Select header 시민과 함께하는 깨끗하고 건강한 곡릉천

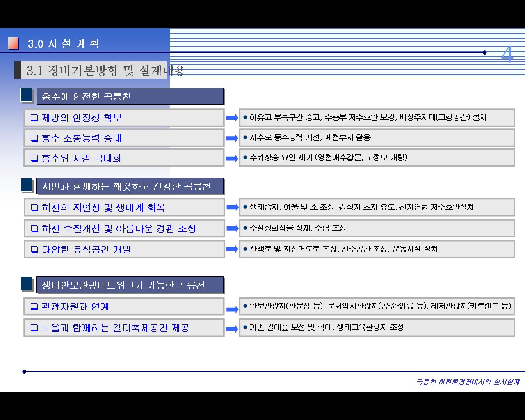130,186
